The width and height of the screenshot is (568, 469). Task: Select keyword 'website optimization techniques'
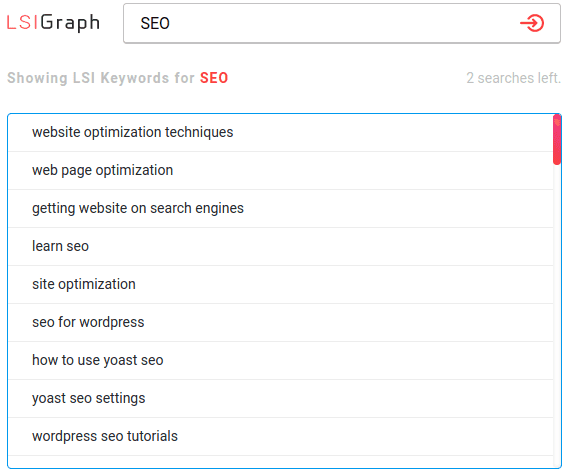[x=281, y=133]
